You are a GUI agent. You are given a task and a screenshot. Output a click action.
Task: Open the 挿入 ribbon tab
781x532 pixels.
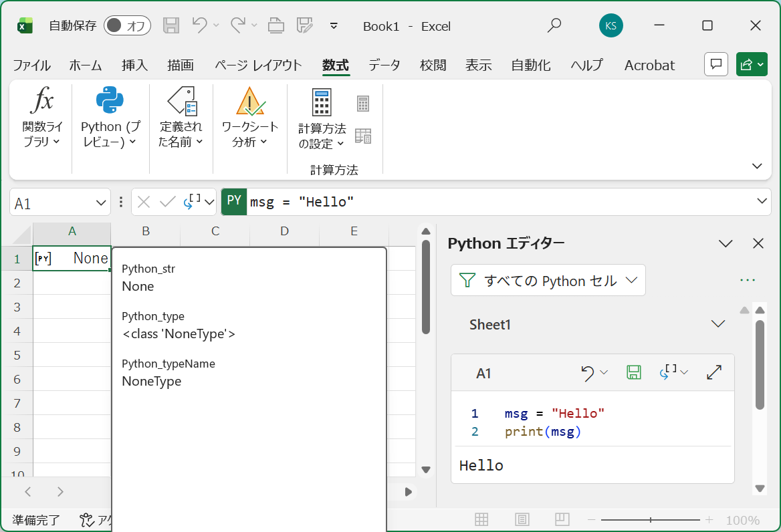point(134,65)
